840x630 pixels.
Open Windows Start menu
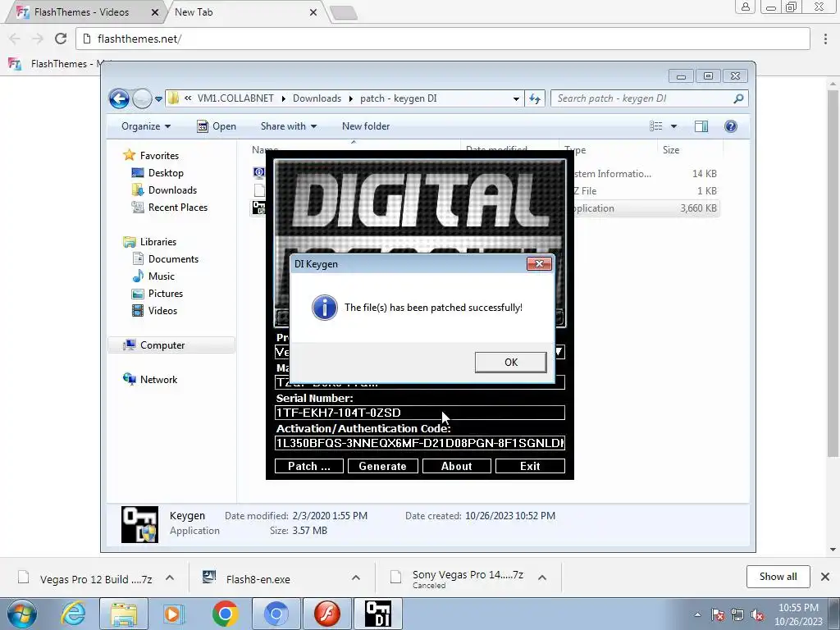(x=22, y=614)
